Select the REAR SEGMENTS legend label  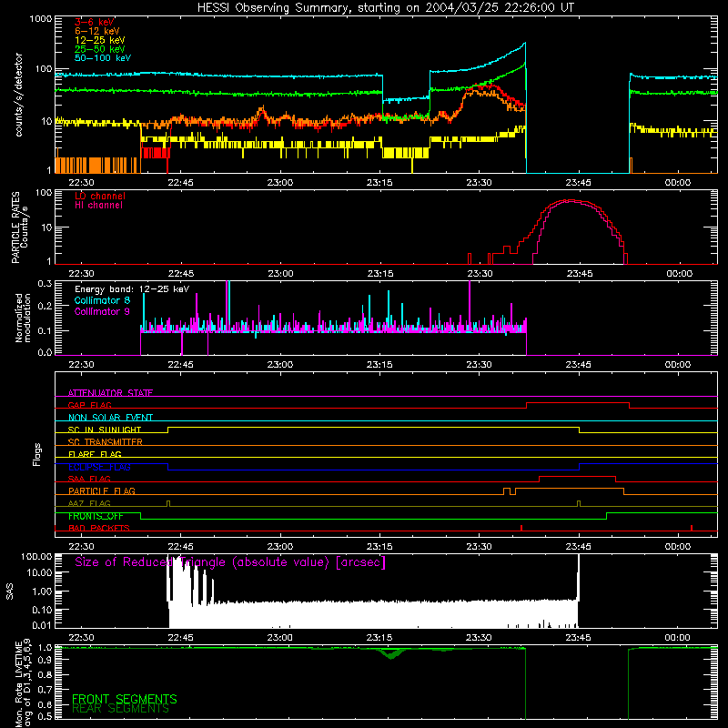(x=121, y=709)
